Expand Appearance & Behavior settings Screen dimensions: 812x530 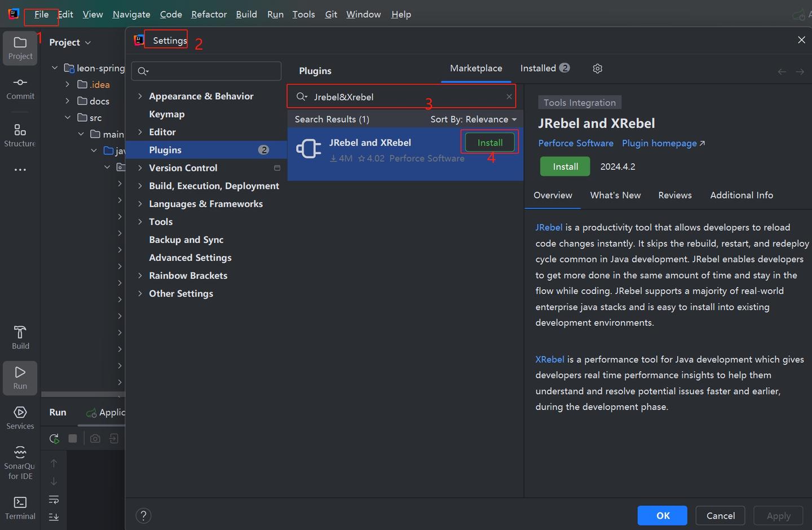140,96
